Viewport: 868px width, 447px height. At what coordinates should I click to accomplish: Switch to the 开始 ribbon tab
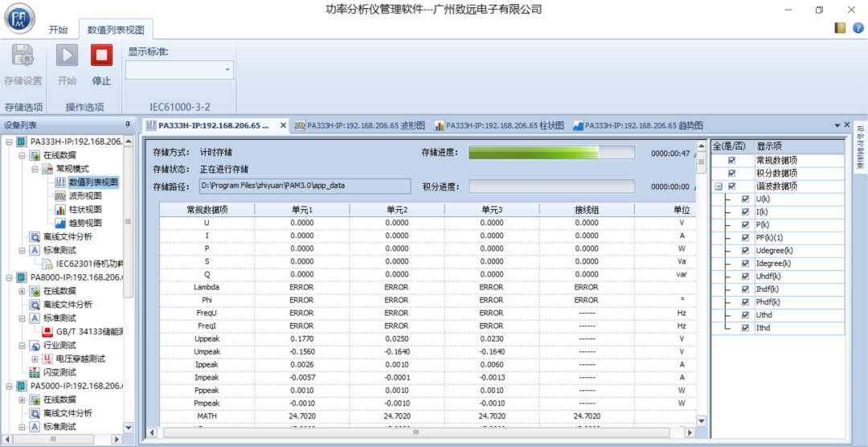(x=58, y=30)
